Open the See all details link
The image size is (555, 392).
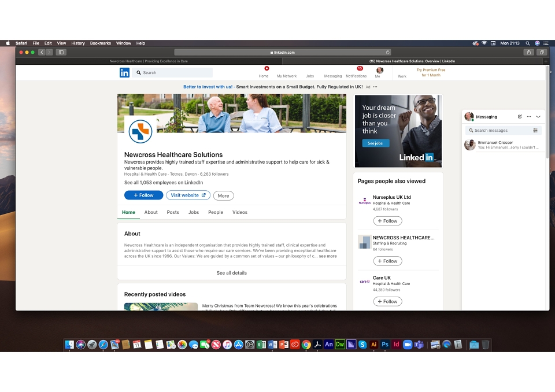coord(231,273)
